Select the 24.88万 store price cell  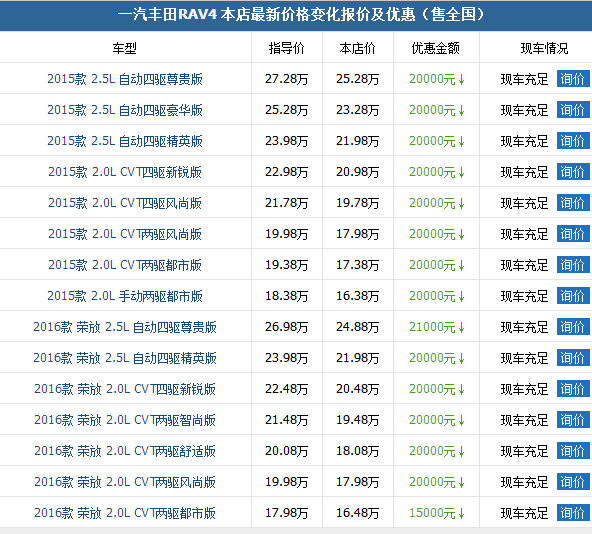358,327
